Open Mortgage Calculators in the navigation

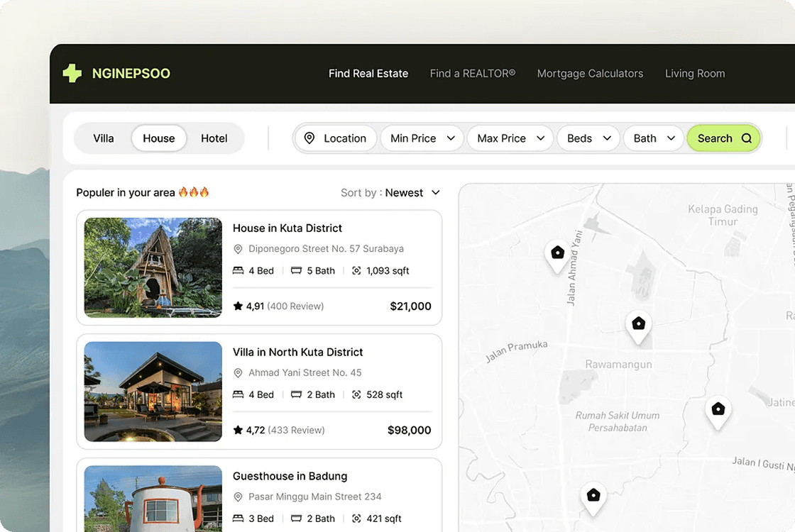point(590,74)
